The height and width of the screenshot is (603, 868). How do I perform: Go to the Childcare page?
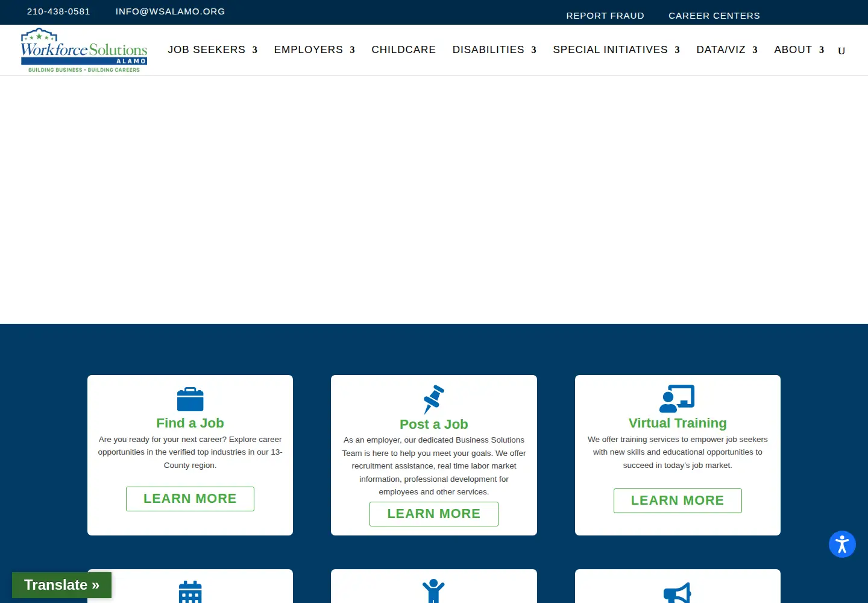404,49
